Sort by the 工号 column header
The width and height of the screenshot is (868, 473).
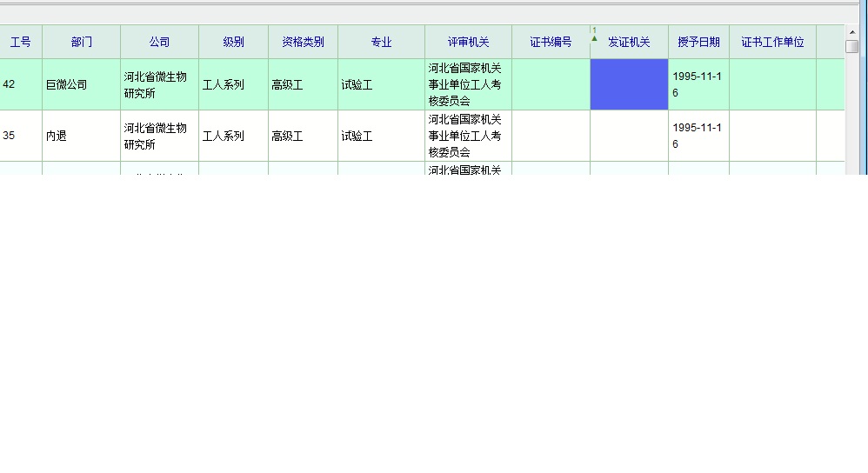tap(20, 42)
